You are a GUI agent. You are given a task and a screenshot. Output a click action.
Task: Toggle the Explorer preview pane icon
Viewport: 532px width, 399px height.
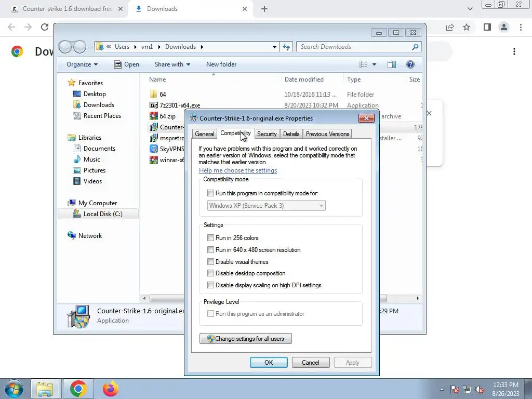pyautogui.click(x=392, y=64)
